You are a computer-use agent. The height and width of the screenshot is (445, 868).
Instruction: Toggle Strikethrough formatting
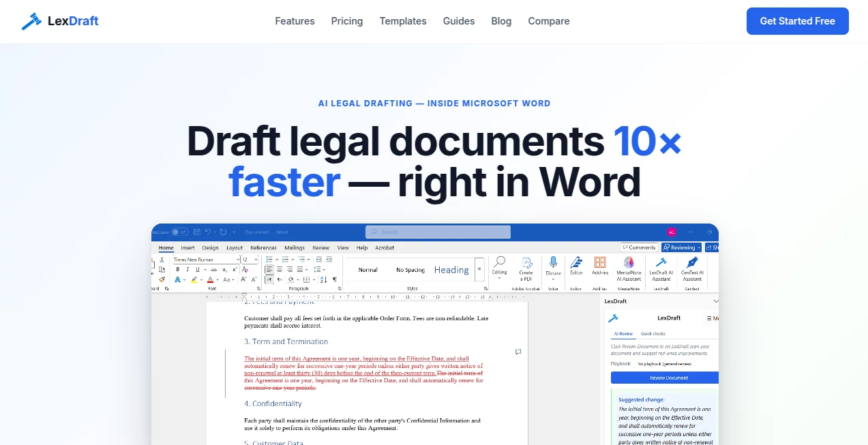213,270
